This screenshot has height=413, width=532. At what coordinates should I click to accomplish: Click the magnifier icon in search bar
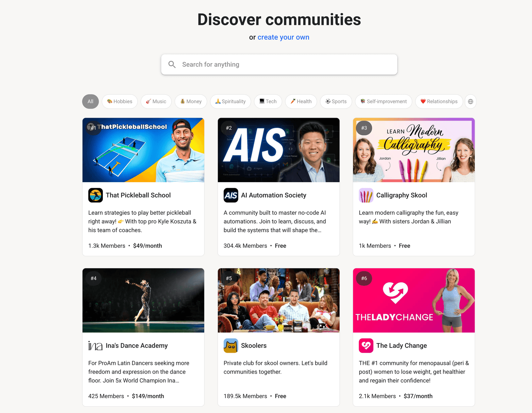click(172, 65)
